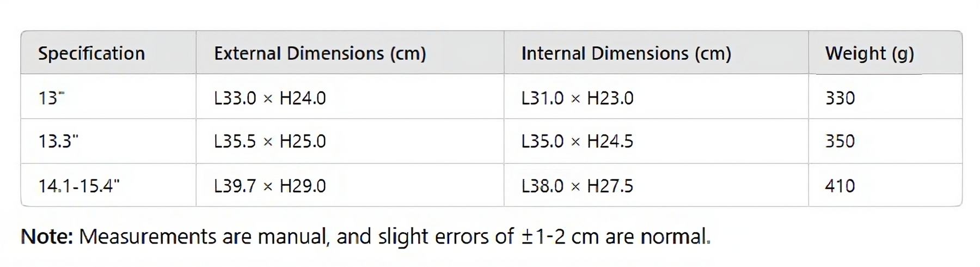Click the "±1-2 cm" tolerance text
Screen dimensions: 980x267
point(560,236)
